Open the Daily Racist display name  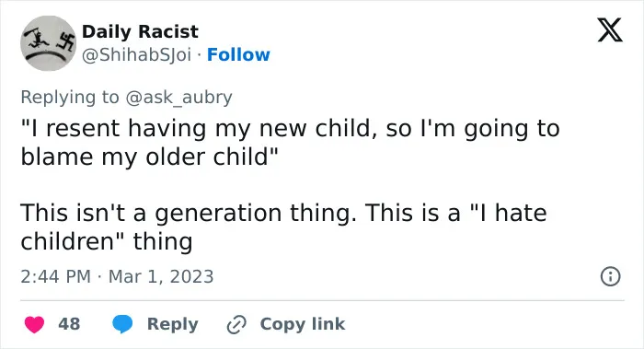tap(140, 31)
